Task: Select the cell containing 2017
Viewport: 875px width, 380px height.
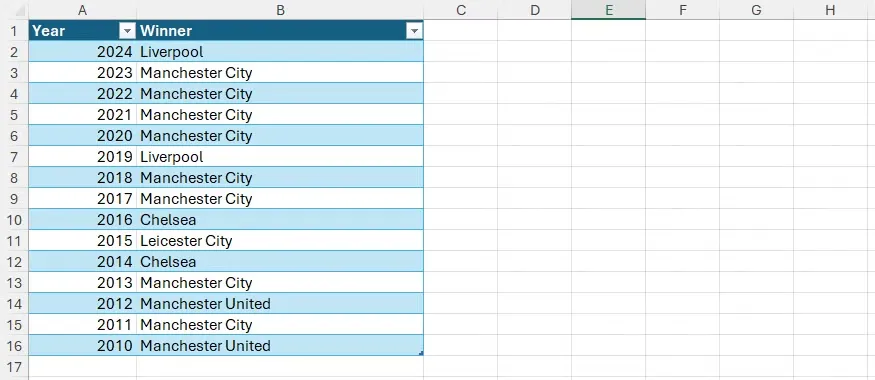Action: coord(83,199)
